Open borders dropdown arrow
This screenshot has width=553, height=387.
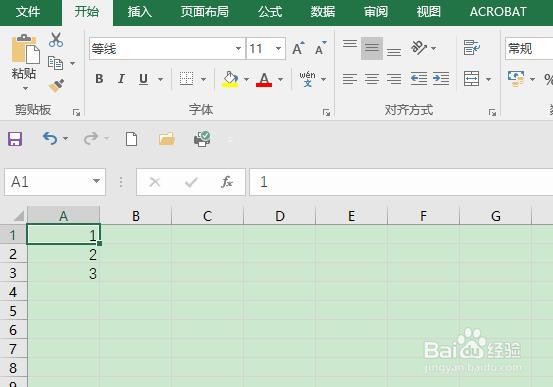(203, 79)
